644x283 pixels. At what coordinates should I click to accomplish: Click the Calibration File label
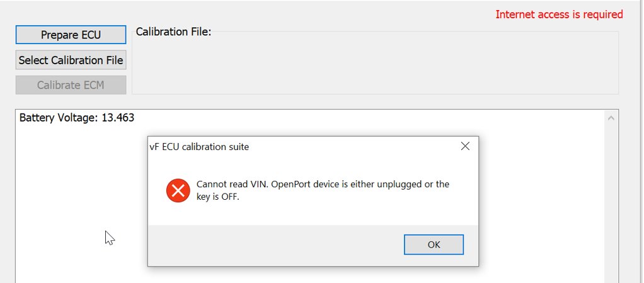tap(173, 32)
